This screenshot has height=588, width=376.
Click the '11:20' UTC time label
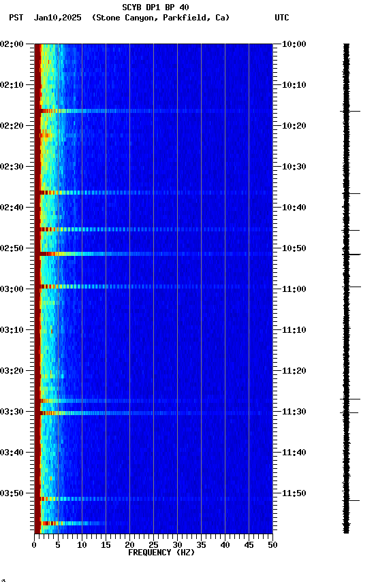pyautogui.click(x=294, y=372)
